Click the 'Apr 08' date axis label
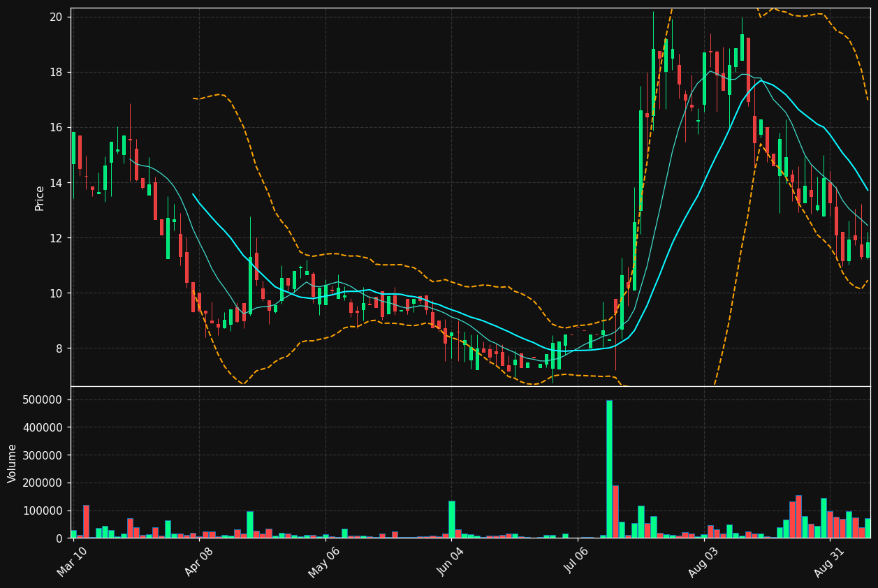 (198, 562)
